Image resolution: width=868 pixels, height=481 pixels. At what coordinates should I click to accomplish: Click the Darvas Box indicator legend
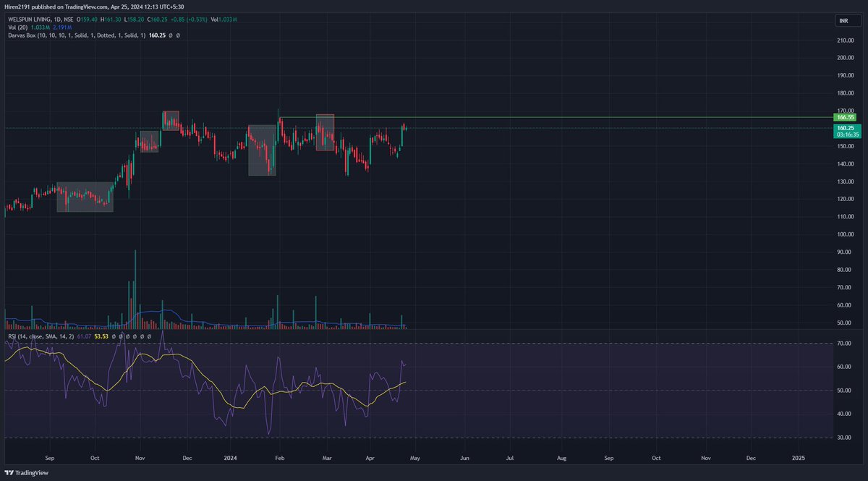click(77, 35)
